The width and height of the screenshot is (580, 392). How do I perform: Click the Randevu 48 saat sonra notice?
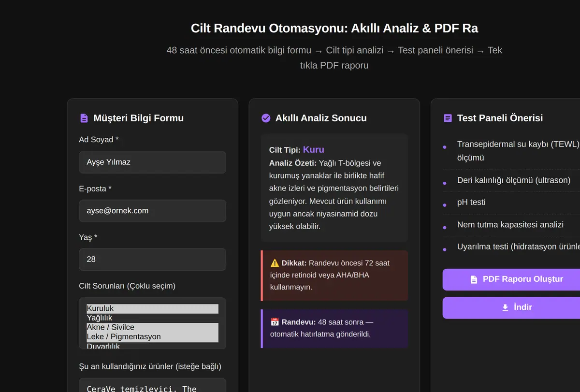334,328
